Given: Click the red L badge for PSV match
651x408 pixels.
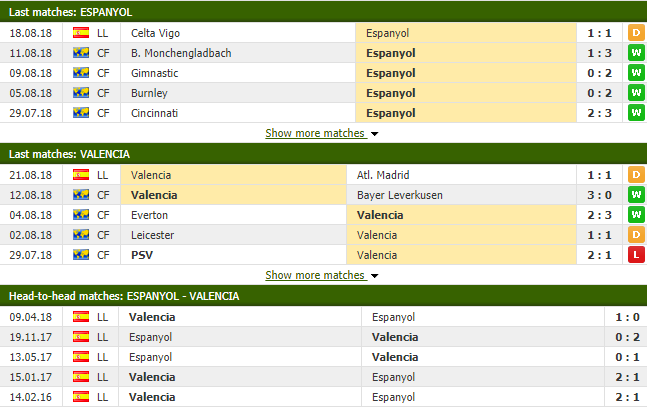Looking at the screenshot, I should point(636,255).
